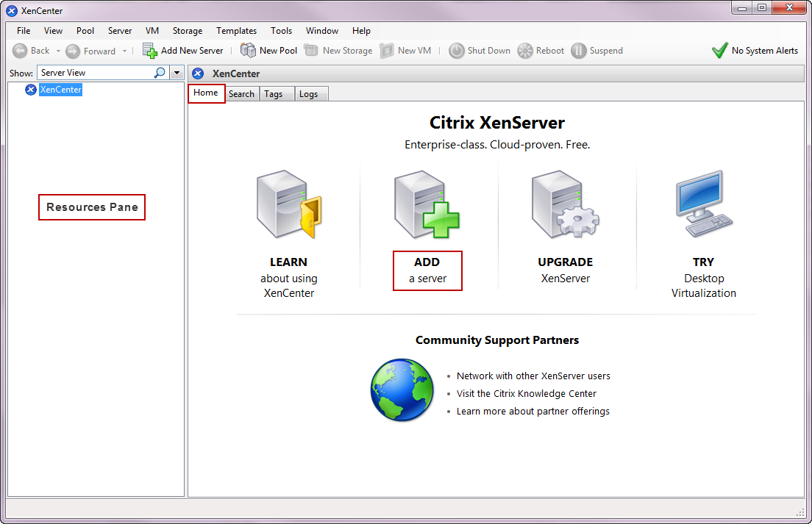Click the magnifier icon in the Show box

(x=160, y=73)
